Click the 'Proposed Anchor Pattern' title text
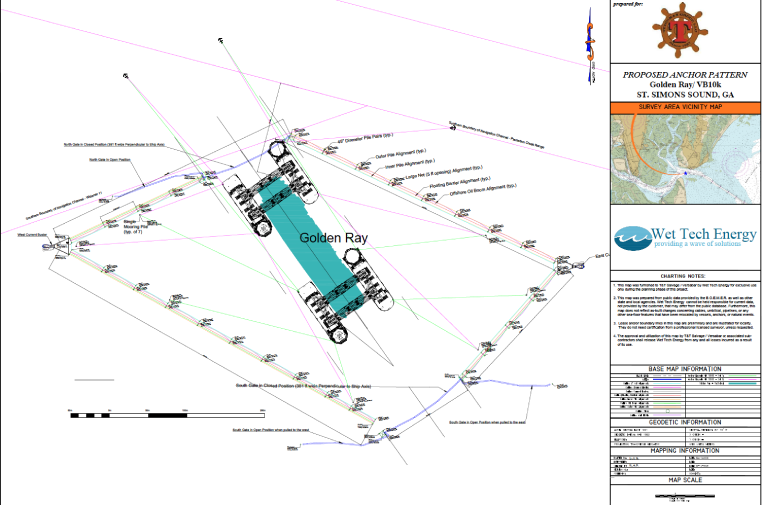The height and width of the screenshot is (505, 762). click(683, 74)
